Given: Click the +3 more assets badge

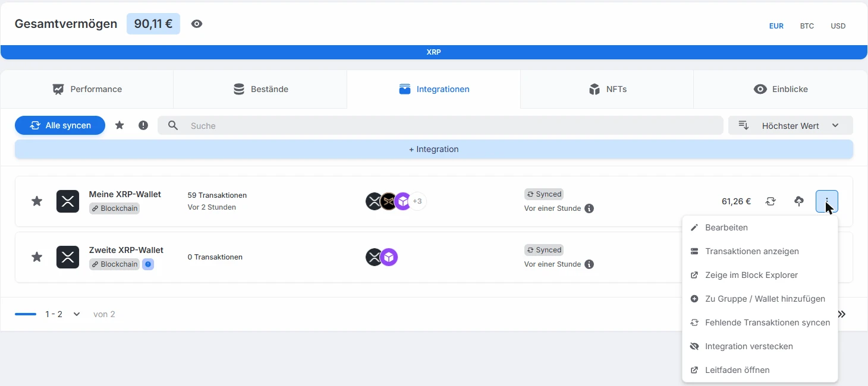Looking at the screenshot, I should coord(417,201).
